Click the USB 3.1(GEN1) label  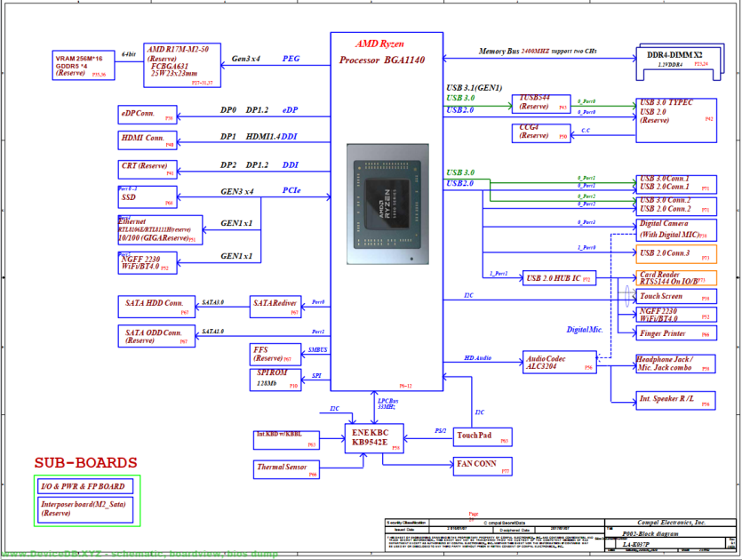click(475, 88)
